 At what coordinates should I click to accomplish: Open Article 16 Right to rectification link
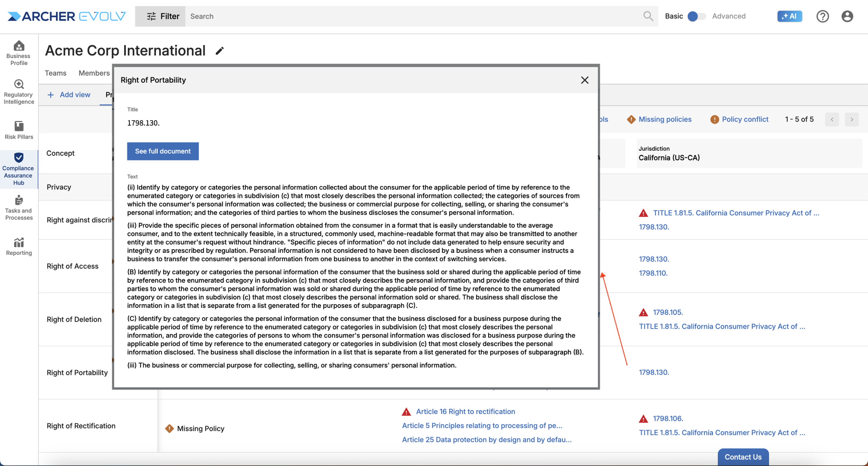coord(465,412)
